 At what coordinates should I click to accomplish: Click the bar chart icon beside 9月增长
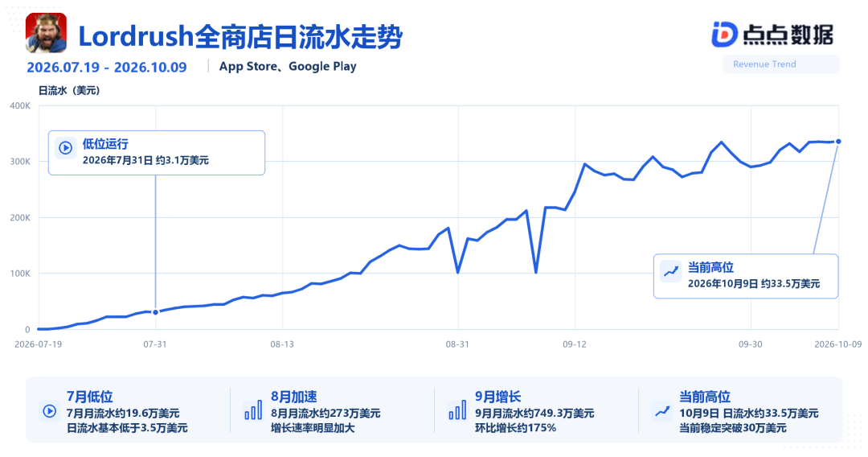point(457,411)
